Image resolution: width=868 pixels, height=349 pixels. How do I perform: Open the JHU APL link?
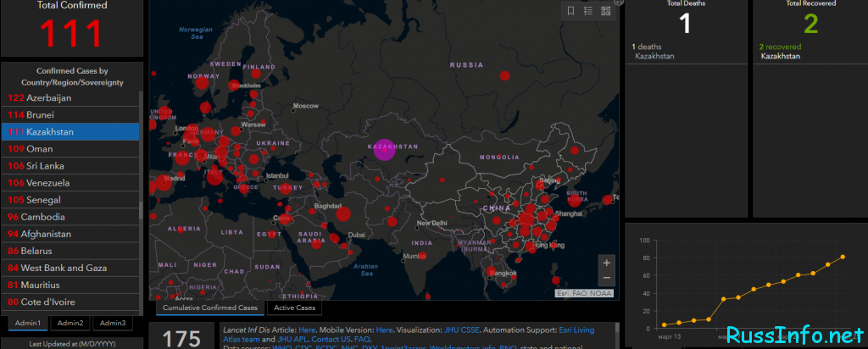pos(292,339)
